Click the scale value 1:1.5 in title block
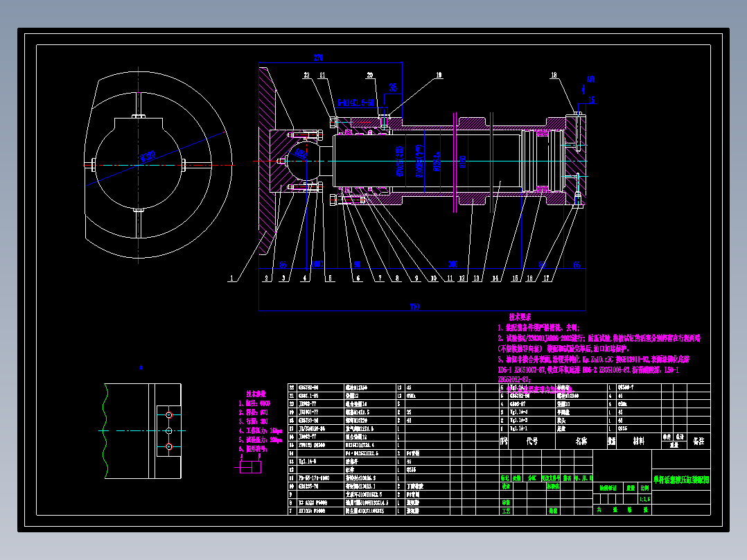This screenshot has height=560, width=747. click(x=644, y=499)
